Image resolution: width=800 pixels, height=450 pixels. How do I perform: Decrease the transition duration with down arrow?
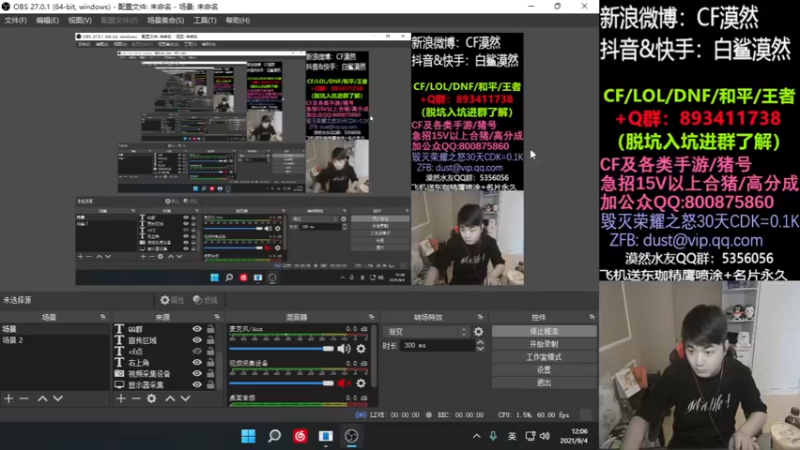coord(480,348)
